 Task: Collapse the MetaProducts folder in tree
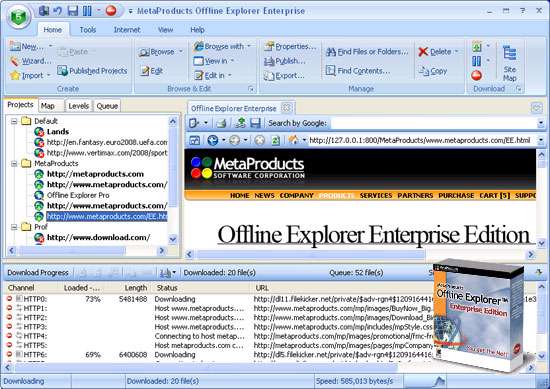pyautogui.click(x=14, y=163)
